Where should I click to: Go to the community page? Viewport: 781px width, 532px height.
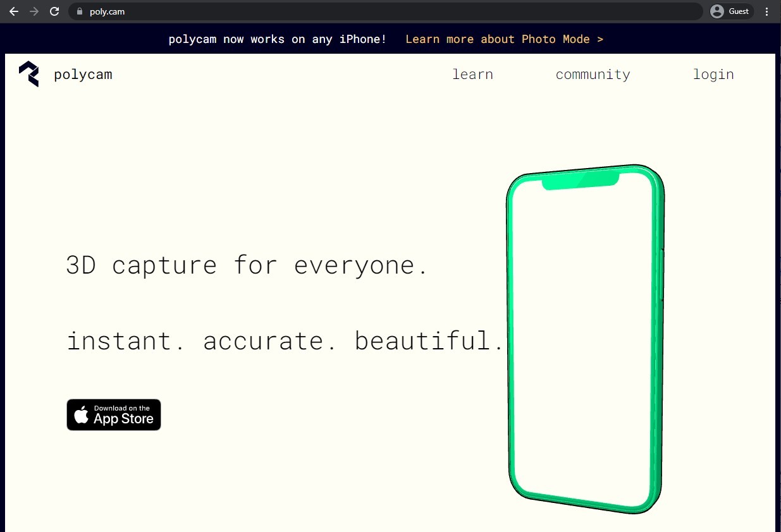593,75
